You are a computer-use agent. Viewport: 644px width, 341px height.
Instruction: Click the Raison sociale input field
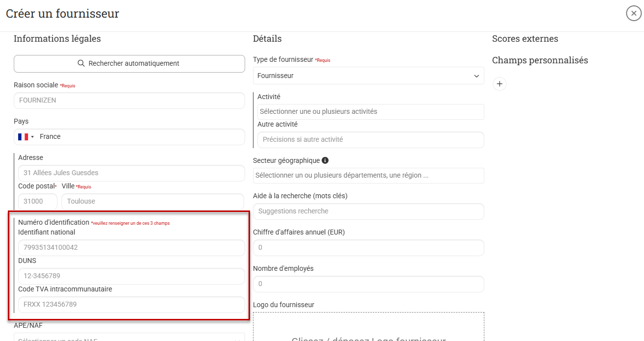point(129,101)
